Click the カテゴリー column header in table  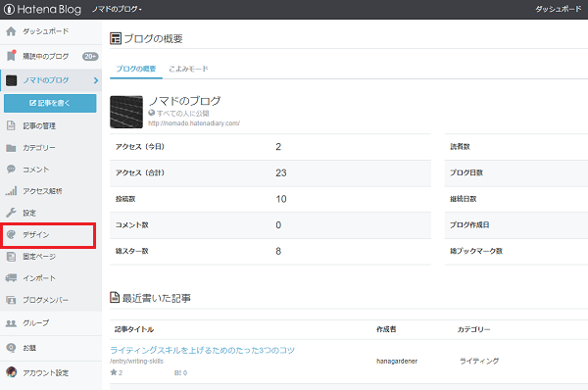[473, 329]
